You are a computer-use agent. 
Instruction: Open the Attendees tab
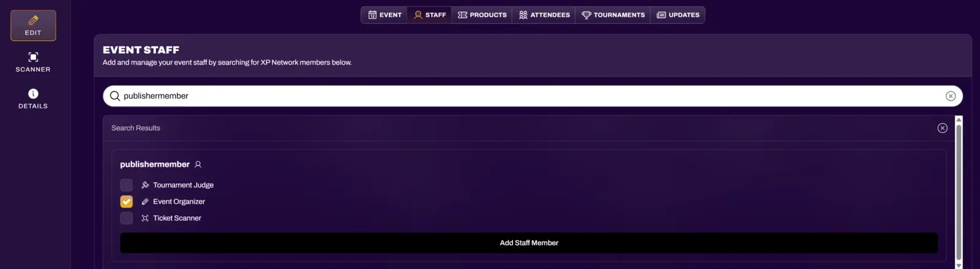click(x=544, y=15)
